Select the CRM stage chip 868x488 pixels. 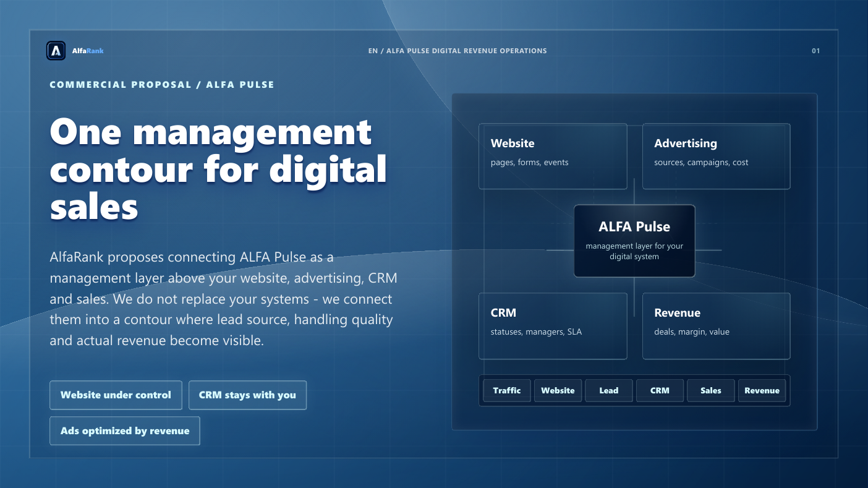pos(660,390)
